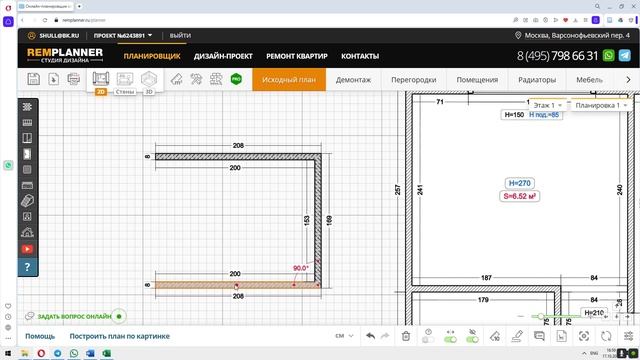Click the rotate refresh icon in bottom bar
The height and width of the screenshot is (360, 640).
(606, 336)
